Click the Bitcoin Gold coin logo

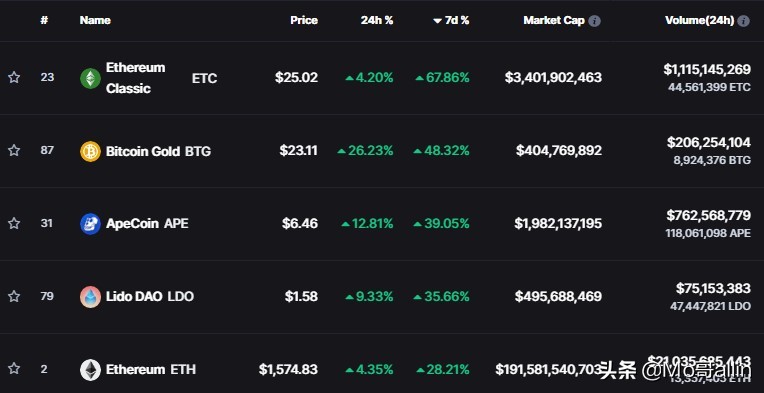[90, 151]
